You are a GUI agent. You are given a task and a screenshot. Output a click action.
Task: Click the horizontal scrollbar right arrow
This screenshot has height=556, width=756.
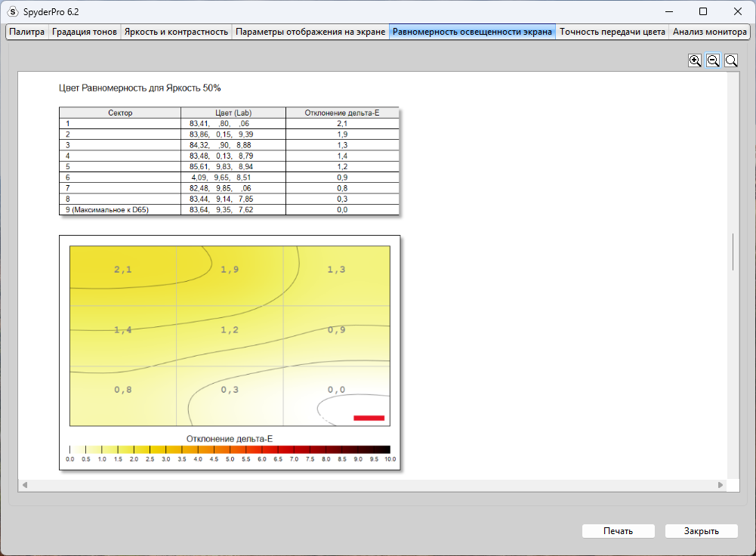721,485
